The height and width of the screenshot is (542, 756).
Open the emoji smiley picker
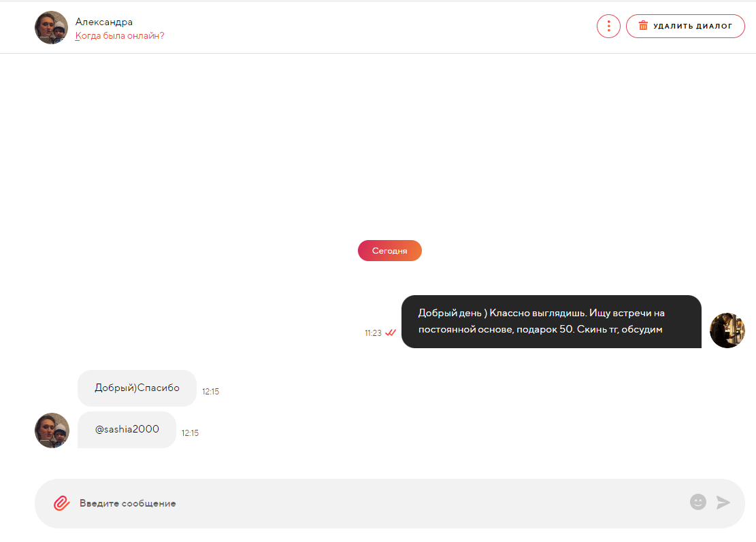(697, 502)
